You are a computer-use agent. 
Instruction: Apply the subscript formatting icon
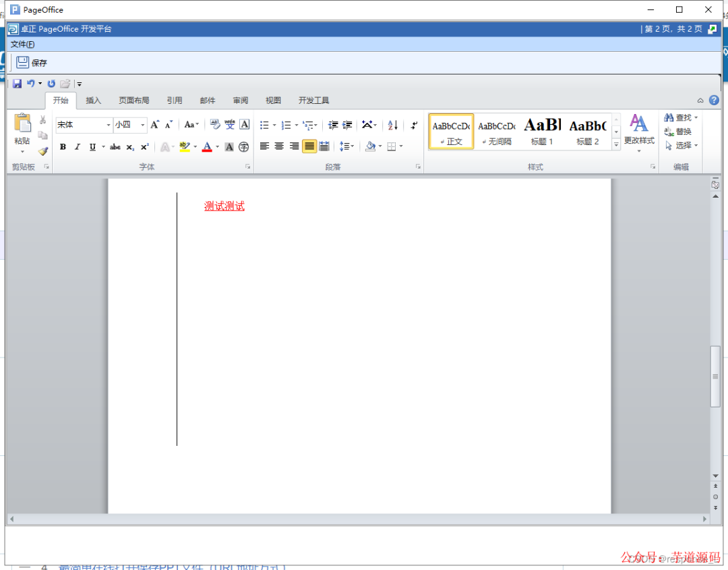pyautogui.click(x=129, y=146)
